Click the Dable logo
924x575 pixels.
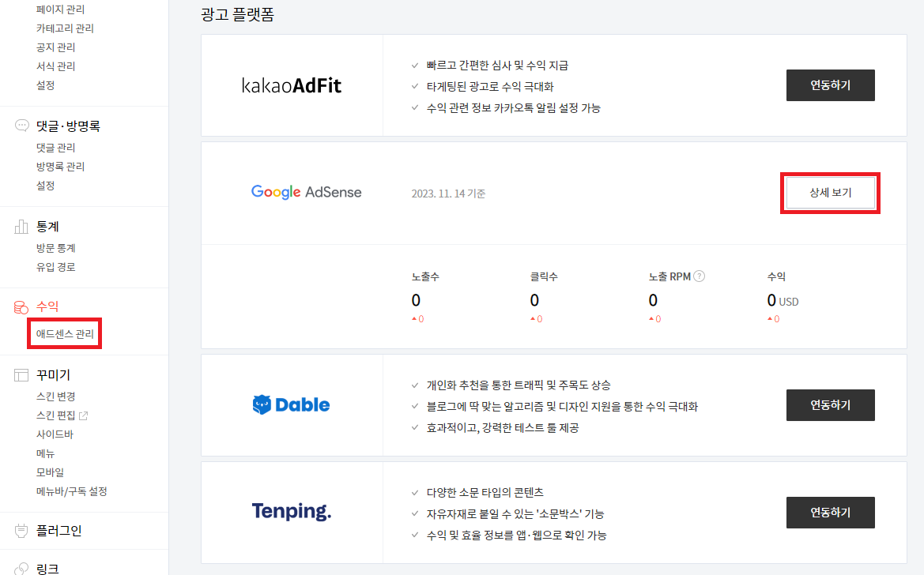click(291, 404)
